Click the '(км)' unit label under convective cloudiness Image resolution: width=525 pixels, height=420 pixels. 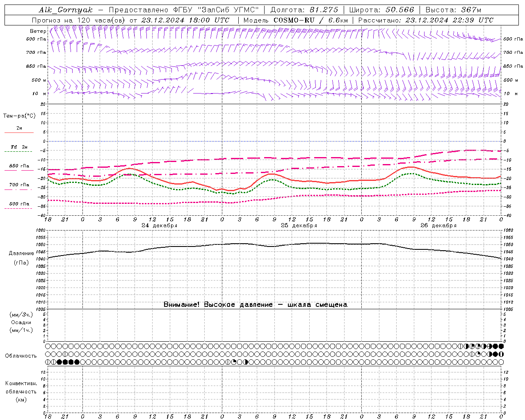[x=21, y=399]
